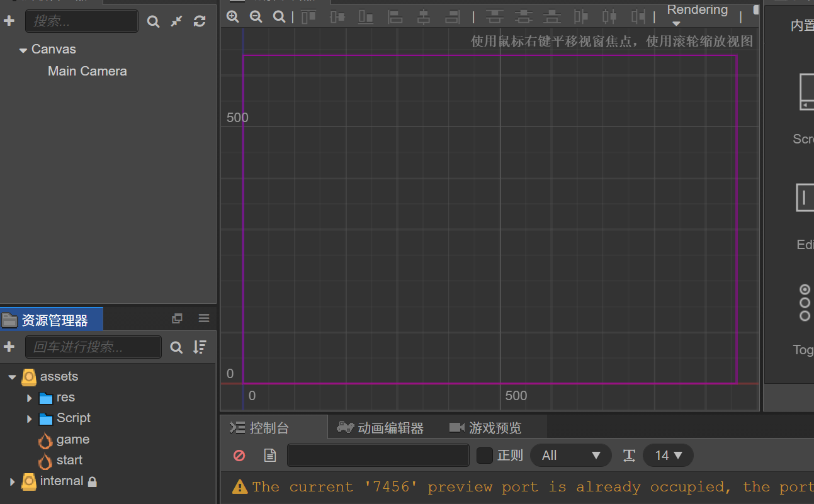This screenshot has width=814, height=504.
Task: Zoom in the scene view
Action: tap(233, 17)
